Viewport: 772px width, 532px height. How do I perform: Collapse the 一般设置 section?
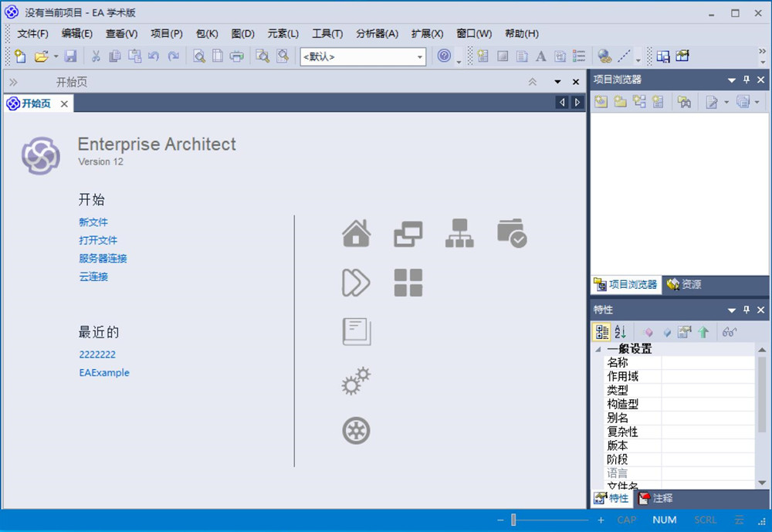point(598,349)
